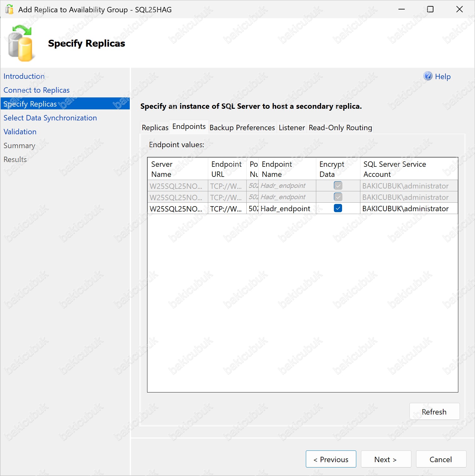Open the Help link

click(443, 77)
